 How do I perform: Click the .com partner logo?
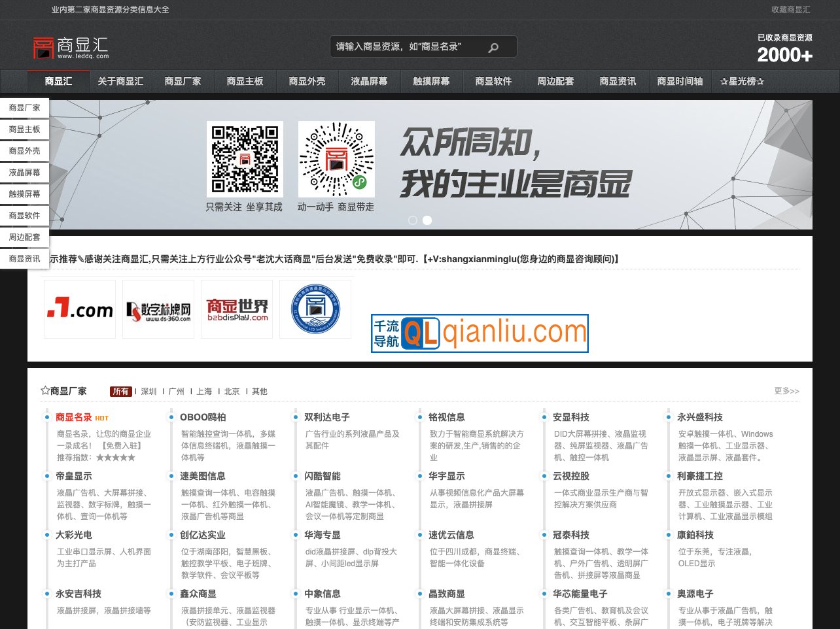click(x=79, y=308)
